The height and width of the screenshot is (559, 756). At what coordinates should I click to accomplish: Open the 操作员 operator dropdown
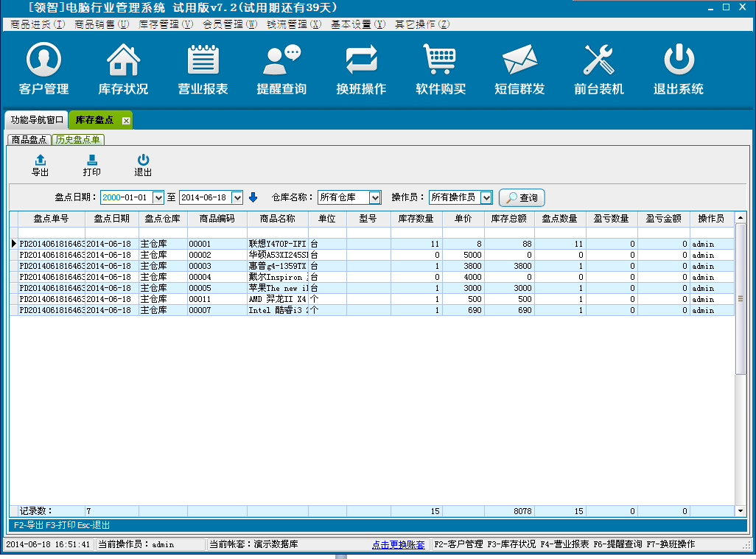click(x=486, y=197)
